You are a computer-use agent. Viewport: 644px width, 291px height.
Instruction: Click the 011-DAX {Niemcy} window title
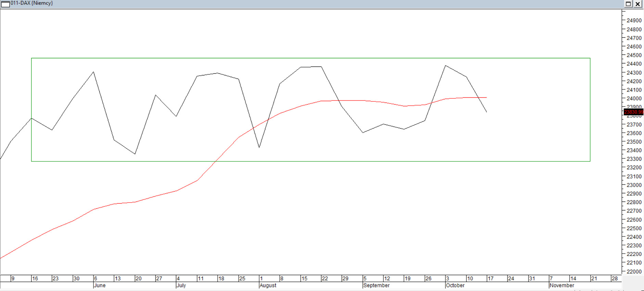click(31, 3)
